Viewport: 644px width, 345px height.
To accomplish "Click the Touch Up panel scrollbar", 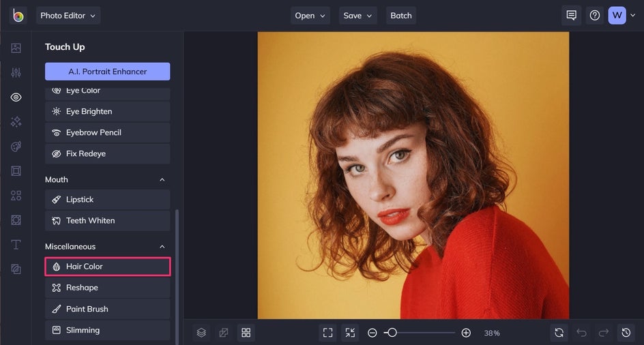I will pos(177,277).
